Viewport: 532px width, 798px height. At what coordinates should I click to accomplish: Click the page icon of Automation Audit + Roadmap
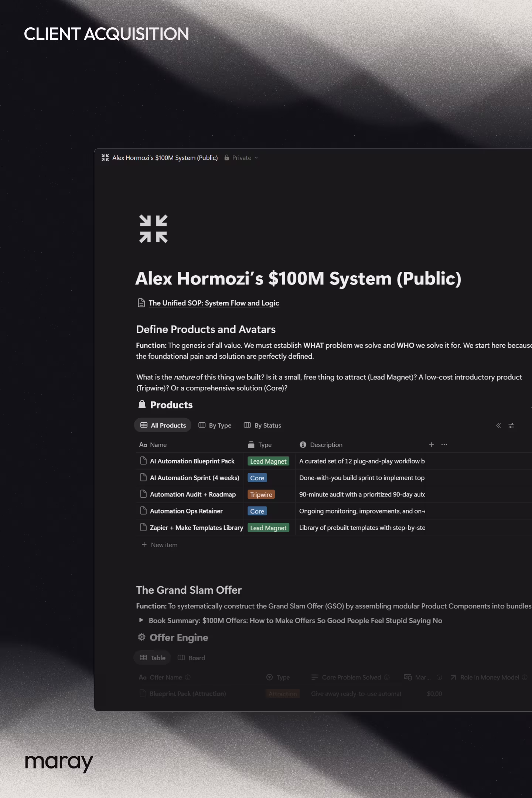(143, 494)
